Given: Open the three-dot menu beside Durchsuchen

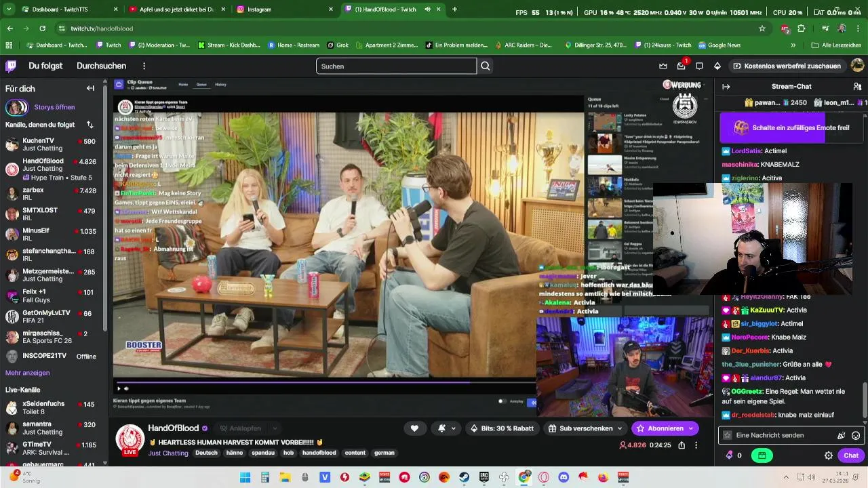Looking at the screenshot, I should (144, 66).
